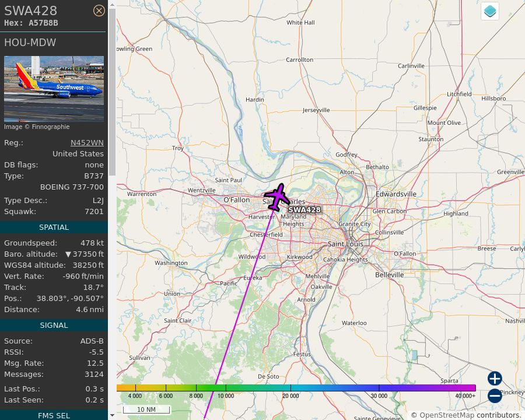Click the 30 000 altitude legend label
The image size is (525, 420).
point(379,396)
